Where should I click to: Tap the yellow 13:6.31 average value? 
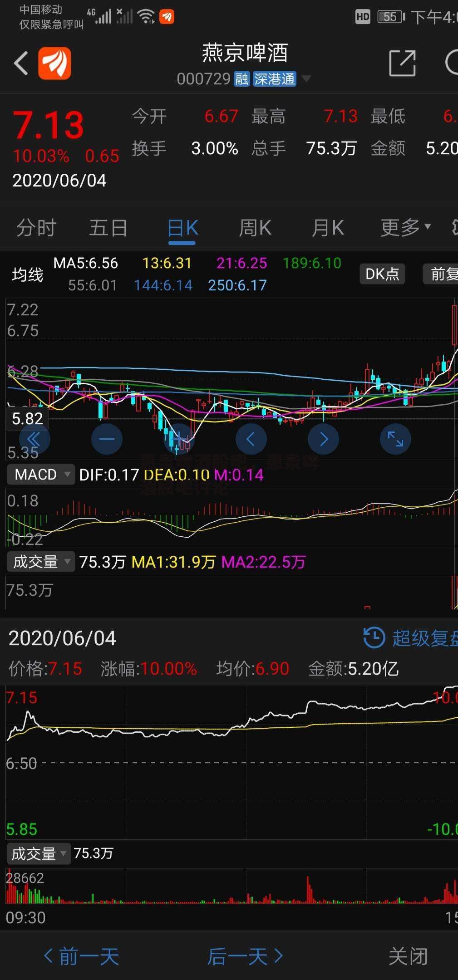click(x=167, y=263)
